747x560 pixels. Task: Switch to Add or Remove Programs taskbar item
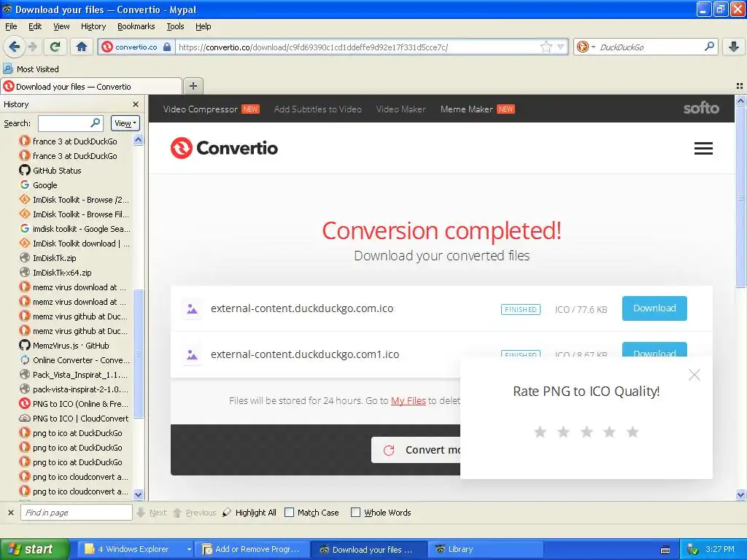(253, 550)
